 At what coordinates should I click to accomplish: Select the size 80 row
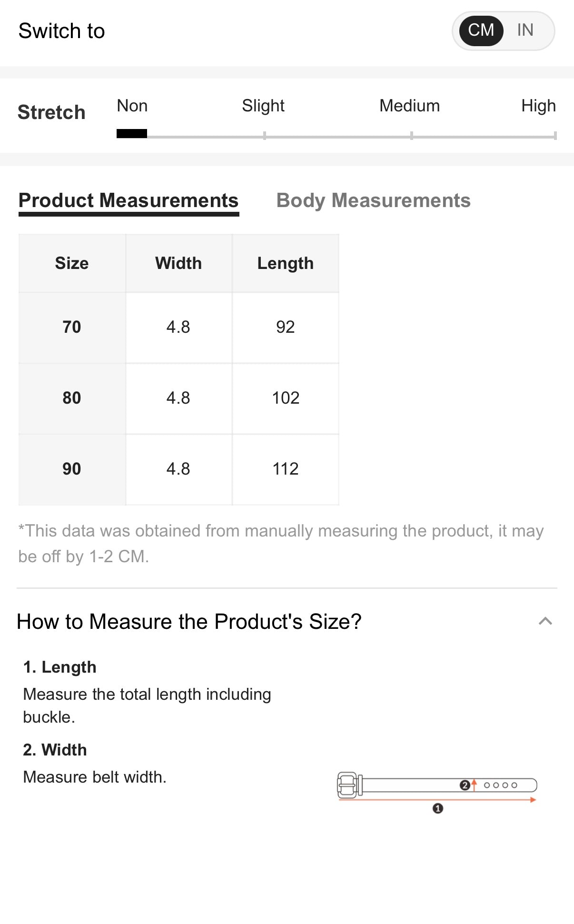coord(178,398)
